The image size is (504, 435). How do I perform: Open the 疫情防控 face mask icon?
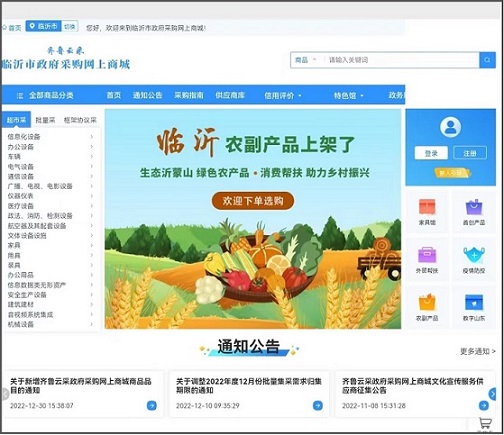pos(474,255)
